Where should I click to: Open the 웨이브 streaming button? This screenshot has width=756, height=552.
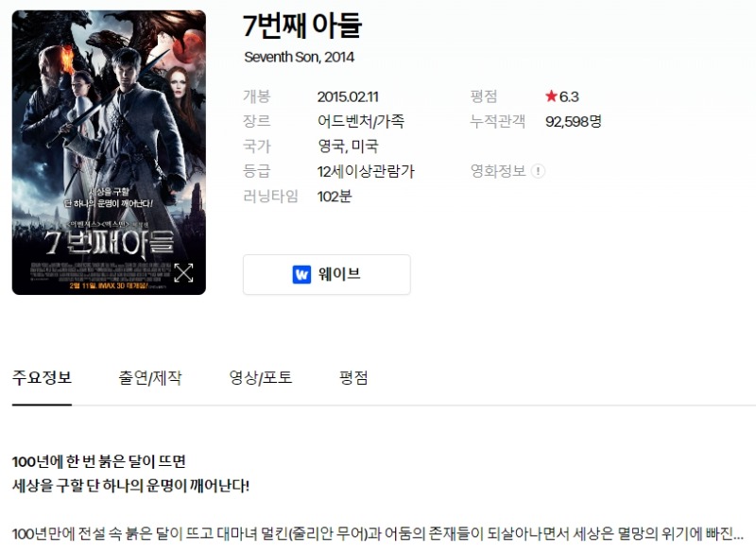(x=327, y=274)
